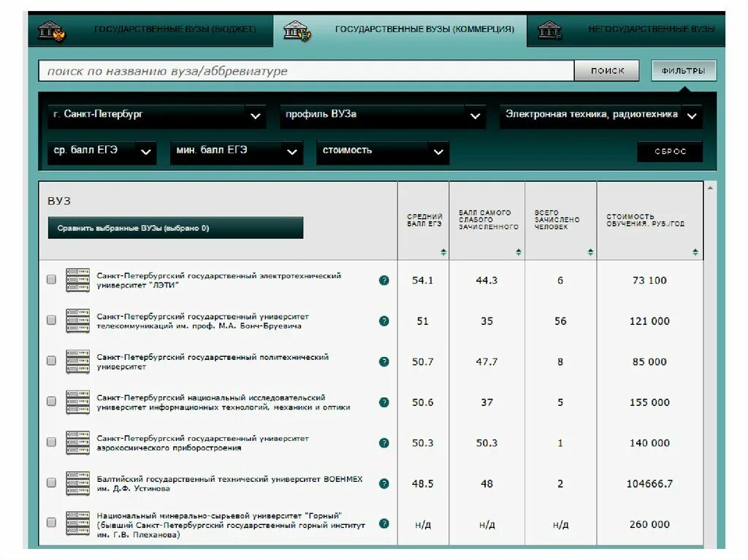Check the Горный university checkbox
Viewport: 748px width, 560px height.
tap(52, 522)
